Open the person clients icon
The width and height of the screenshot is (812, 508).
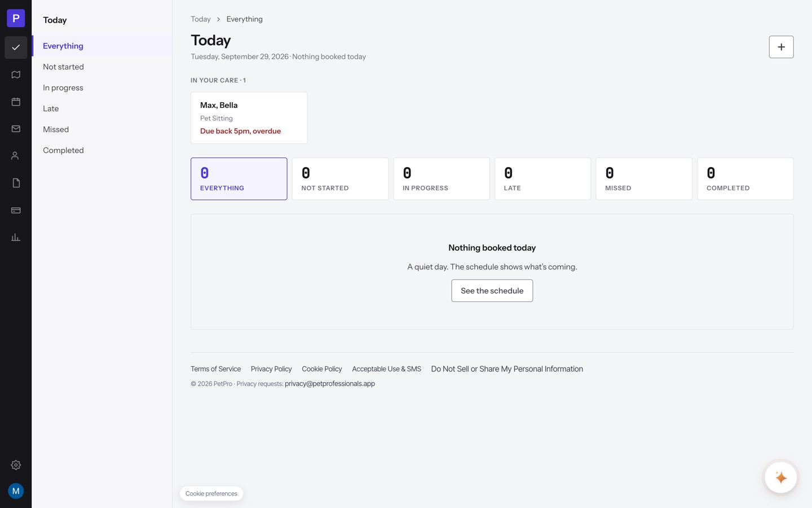tap(16, 156)
